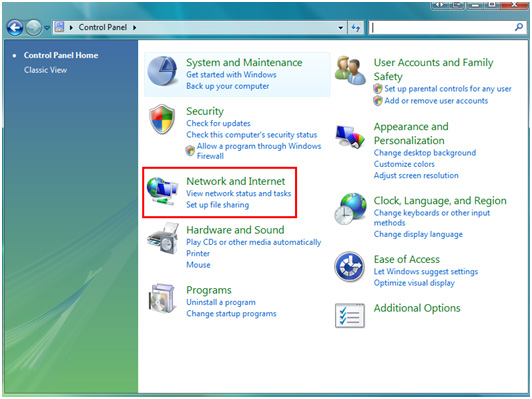Click View network status and tasks

239,193
